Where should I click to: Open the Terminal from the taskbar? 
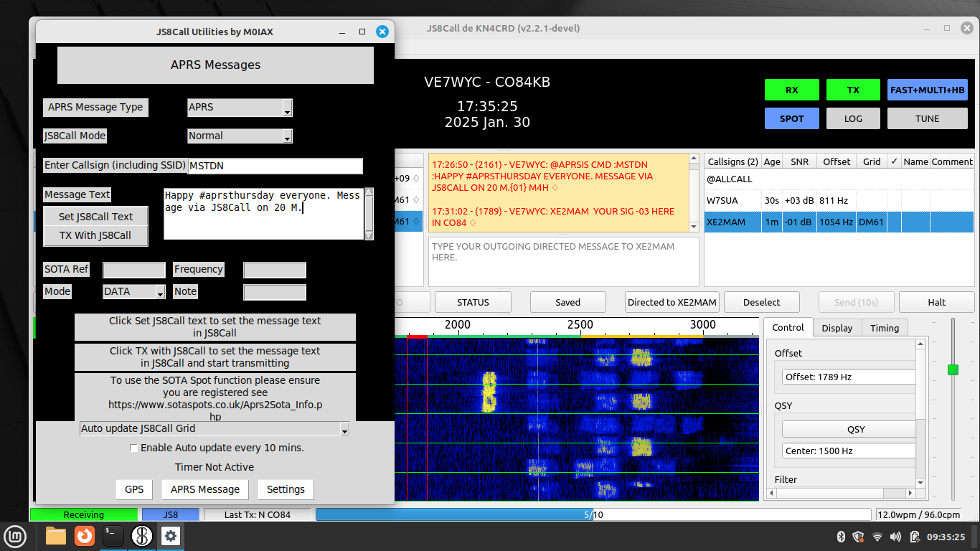(x=113, y=536)
